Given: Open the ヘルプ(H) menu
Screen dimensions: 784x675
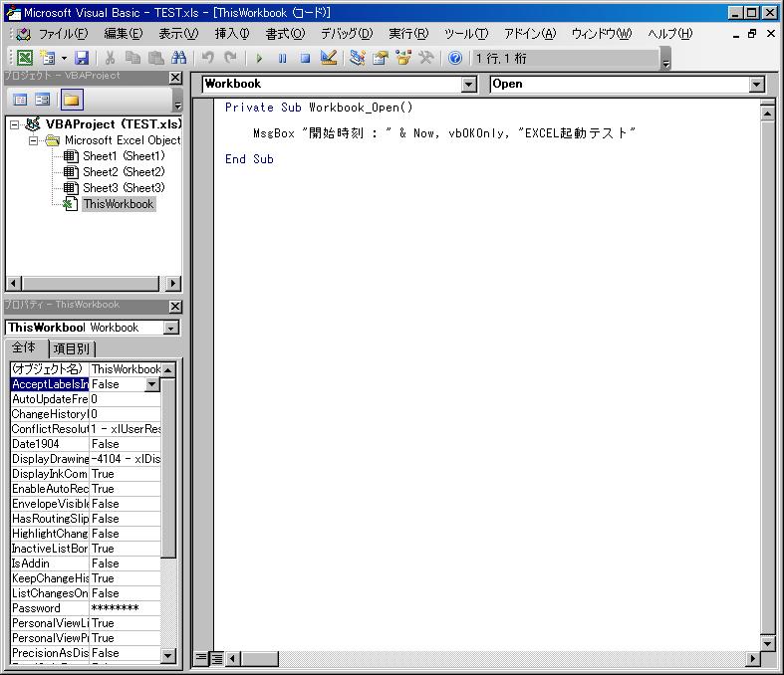Looking at the screenshot, I should tap(669, 34).
